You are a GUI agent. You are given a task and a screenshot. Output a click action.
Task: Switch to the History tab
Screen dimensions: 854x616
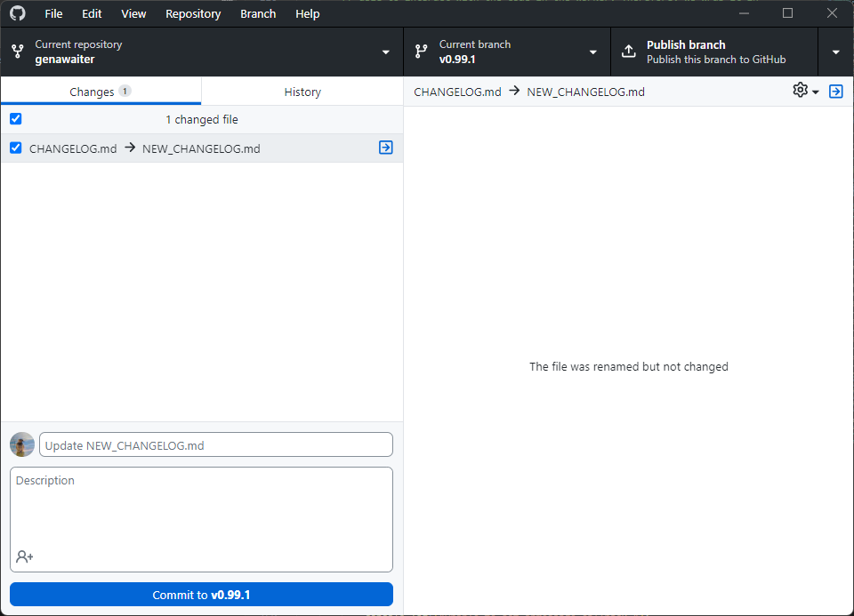coord(302,92)
